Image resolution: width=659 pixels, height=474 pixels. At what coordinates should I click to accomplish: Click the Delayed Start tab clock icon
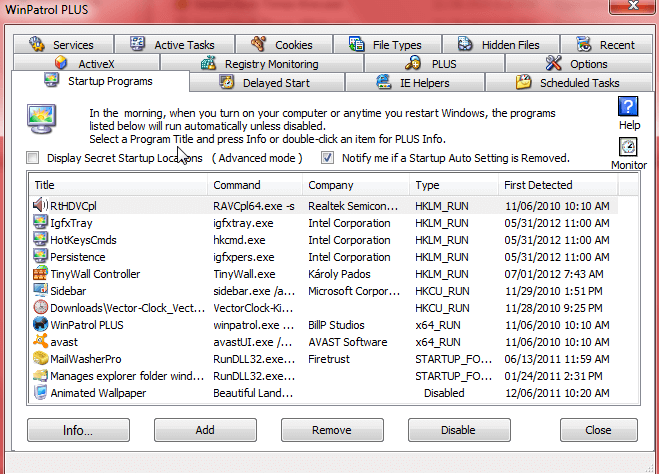tap(227, 82)
